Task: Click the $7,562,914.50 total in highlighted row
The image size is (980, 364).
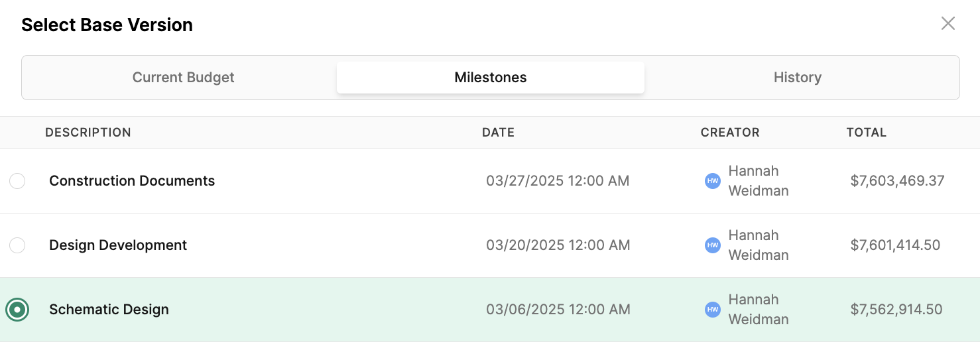Action: pyautogui.click(x=896, y=310)
